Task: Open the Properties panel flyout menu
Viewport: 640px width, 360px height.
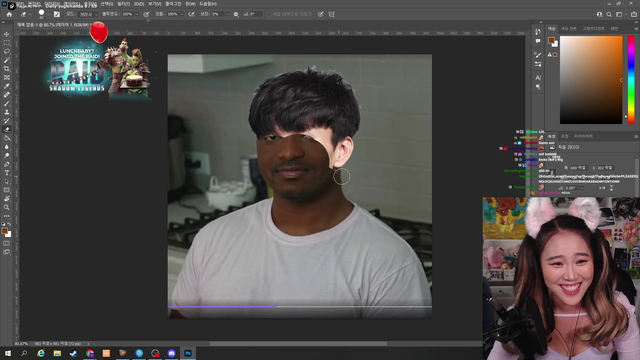Action: [636, 136]
